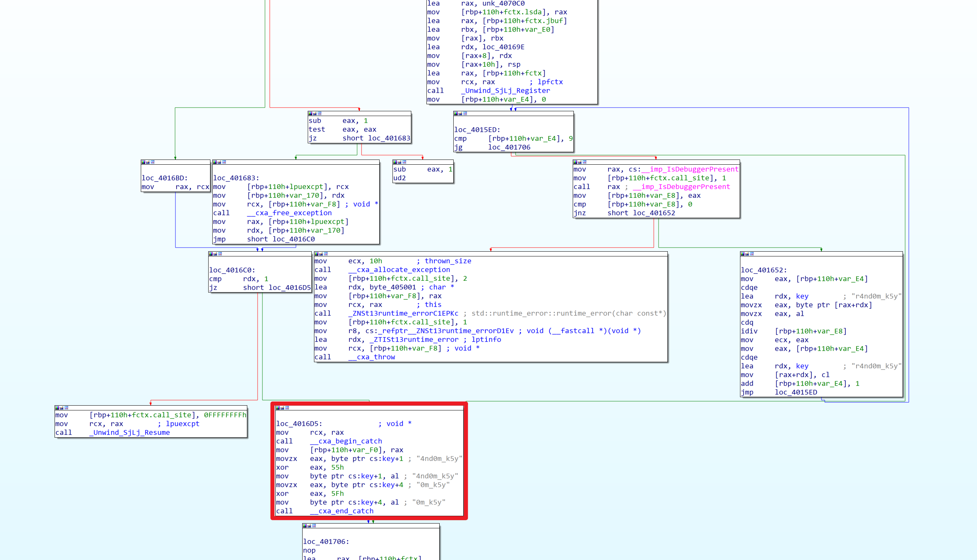This screenshot has width=977, height=560.
Task: Click pencil icon on loc_4016BD node
Action: (148, 162)
